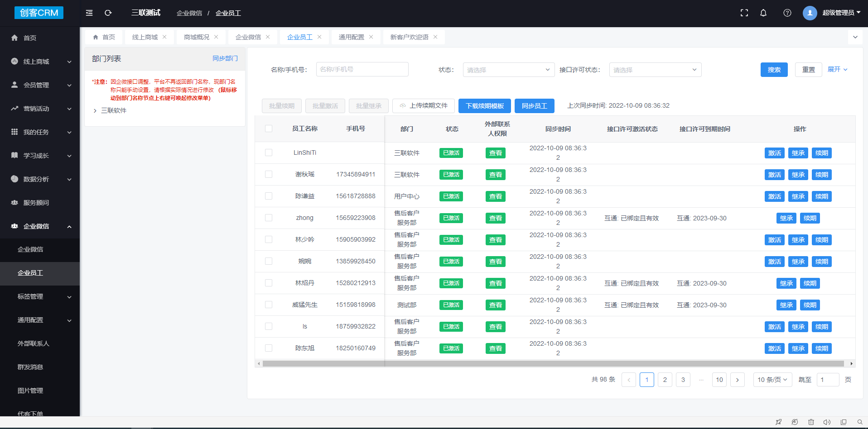Click the 重置 reset button
Image resolution: width=868 pixels, height=429 pixels.
coord(809,70)
